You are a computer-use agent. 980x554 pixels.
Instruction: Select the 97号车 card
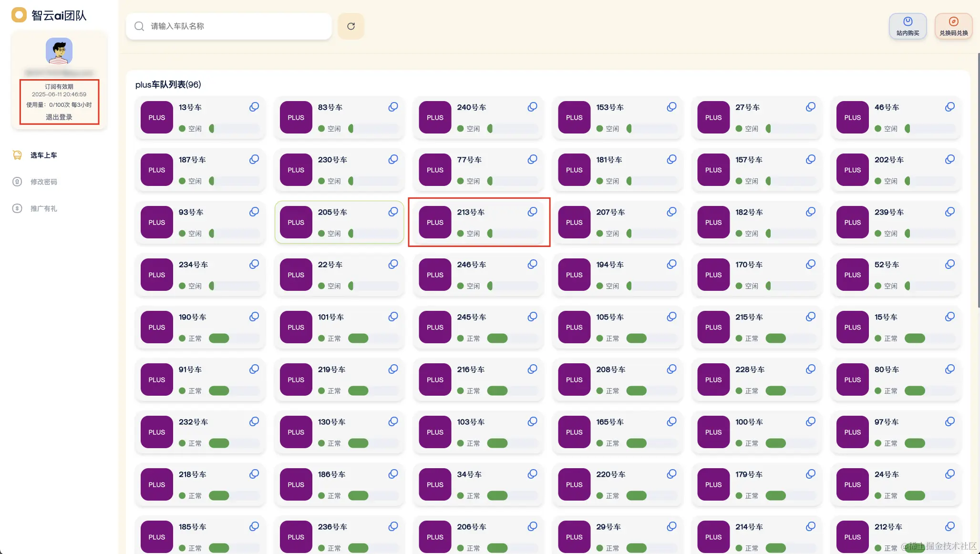[896, 432]
